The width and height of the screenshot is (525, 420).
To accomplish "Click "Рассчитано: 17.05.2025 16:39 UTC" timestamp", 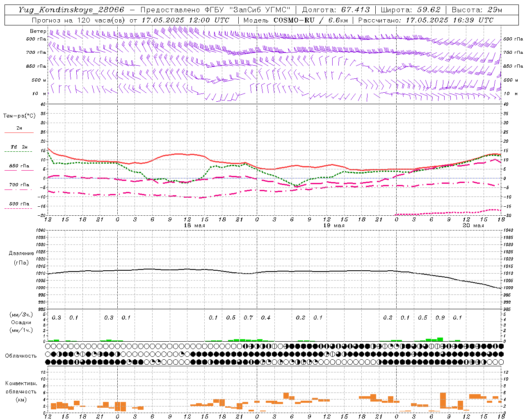I will click(426, 20).
